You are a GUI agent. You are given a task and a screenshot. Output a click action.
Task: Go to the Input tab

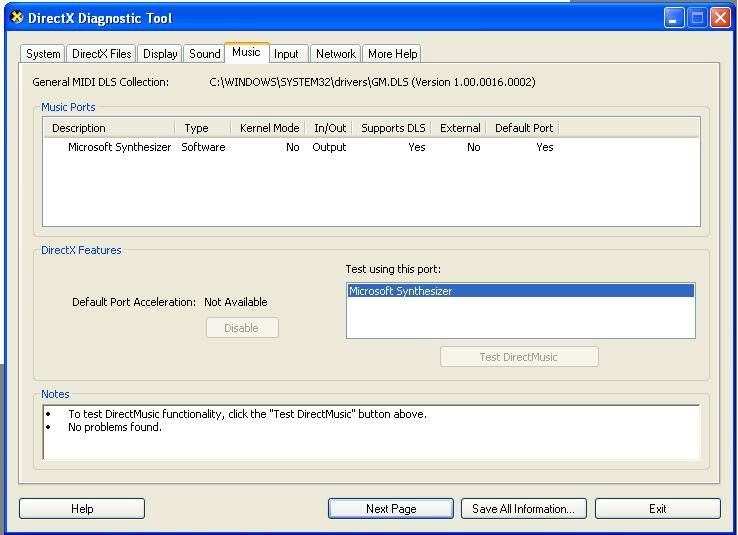[x=289, y=54]
